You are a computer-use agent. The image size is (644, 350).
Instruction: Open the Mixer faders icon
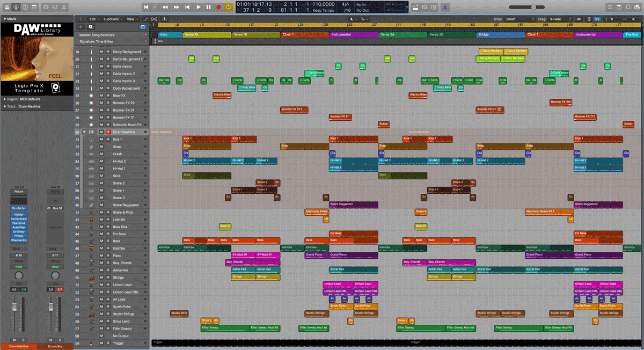click(55, 7)
